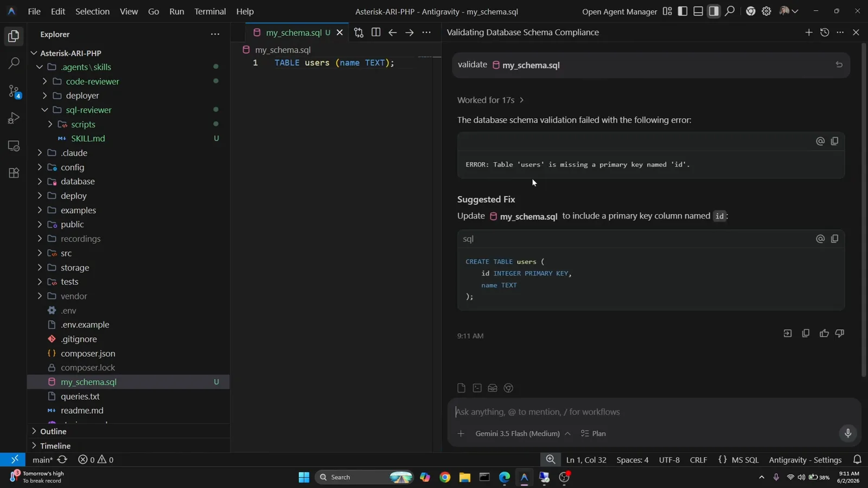Launch Google Chrome from taskbar
The image size is (868, 488).
click(445, 477)
